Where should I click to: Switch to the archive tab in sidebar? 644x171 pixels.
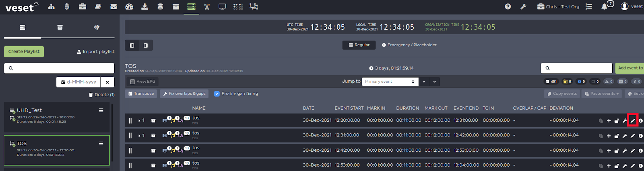click(60, 27)
